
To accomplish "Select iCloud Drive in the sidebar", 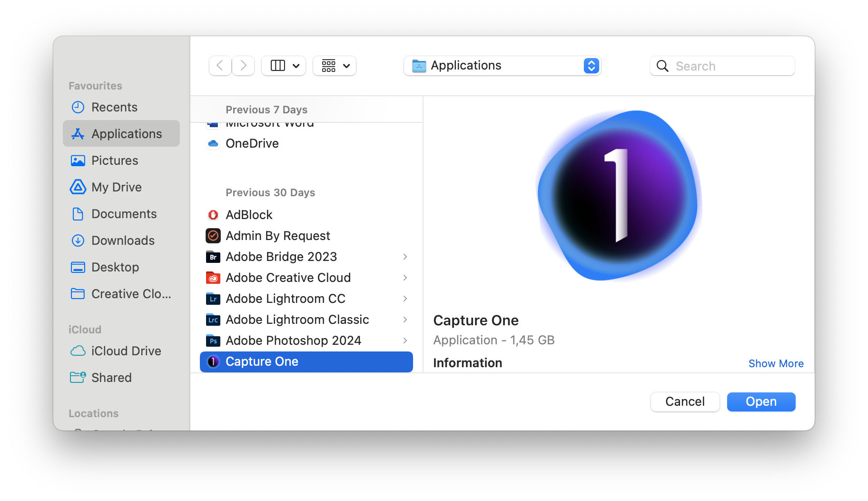I will (121, 351).
